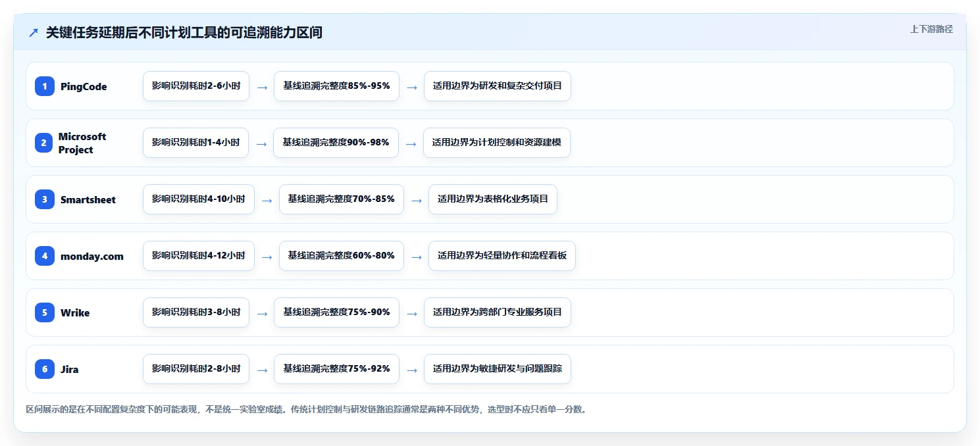Click the 基线追溯完整度75%-92% chip
This screenshot has height=446, width=980.
(336, 369)
